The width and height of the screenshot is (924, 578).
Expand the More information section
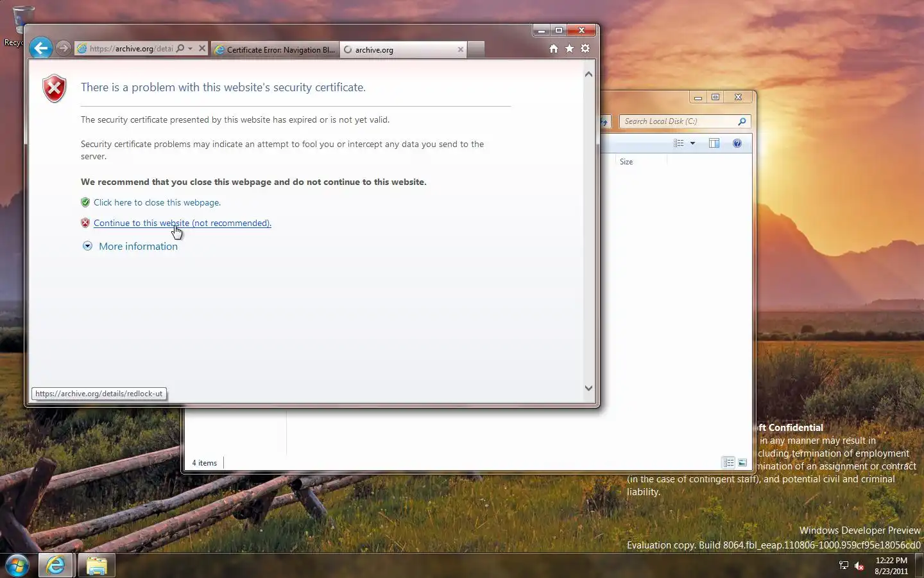(130, 246)
